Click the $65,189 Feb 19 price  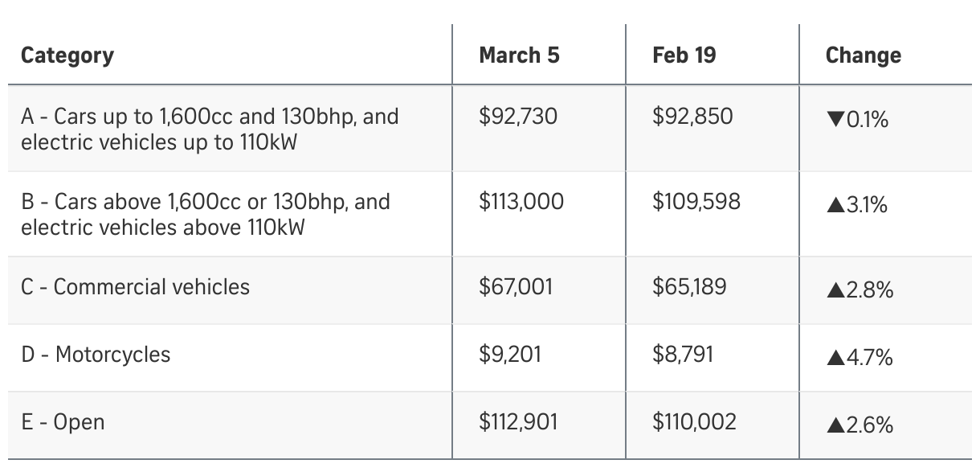689,287
